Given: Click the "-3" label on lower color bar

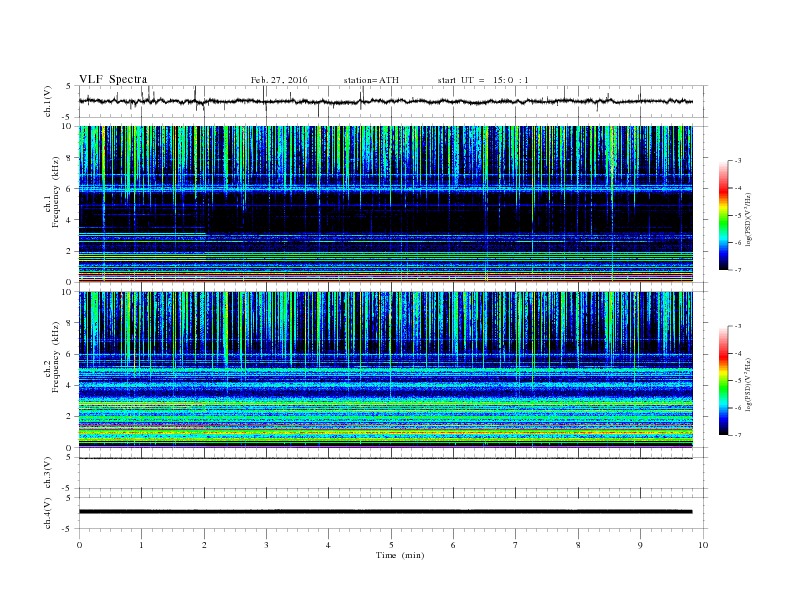Looking at the screenshot, I should 738,326.
